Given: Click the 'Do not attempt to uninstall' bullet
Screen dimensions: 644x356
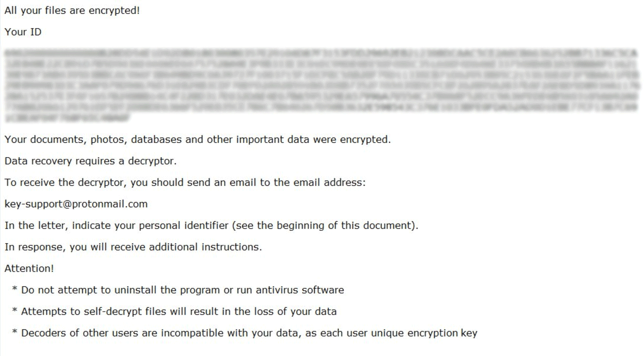Looking at the screenshot, I should pyautogui.click(x=178, y=290).
